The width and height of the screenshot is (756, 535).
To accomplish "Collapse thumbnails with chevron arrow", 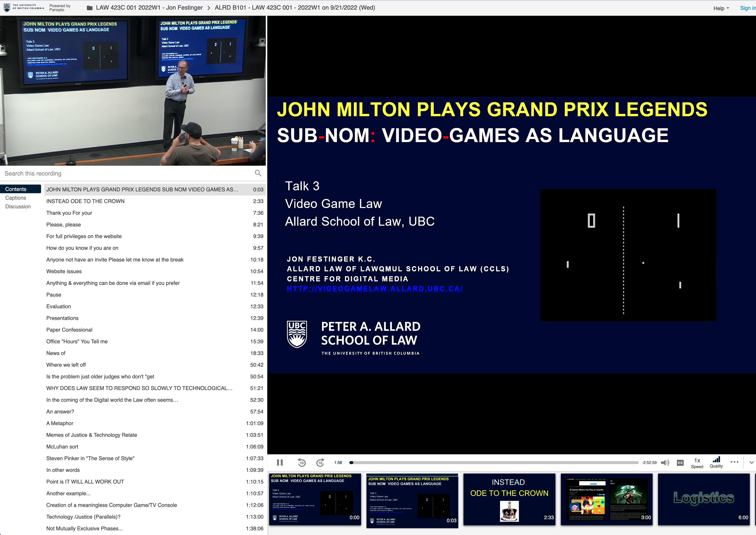I will (x=751, y=462).
